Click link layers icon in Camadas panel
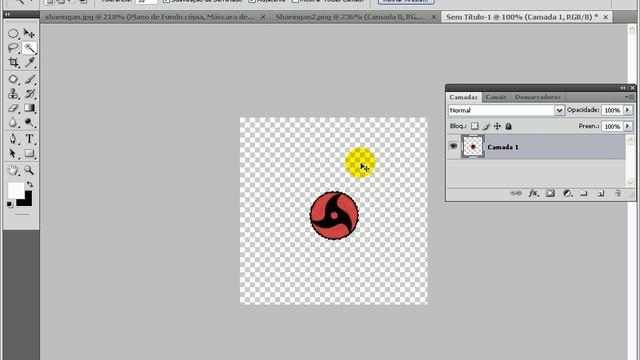 point(516,193)
